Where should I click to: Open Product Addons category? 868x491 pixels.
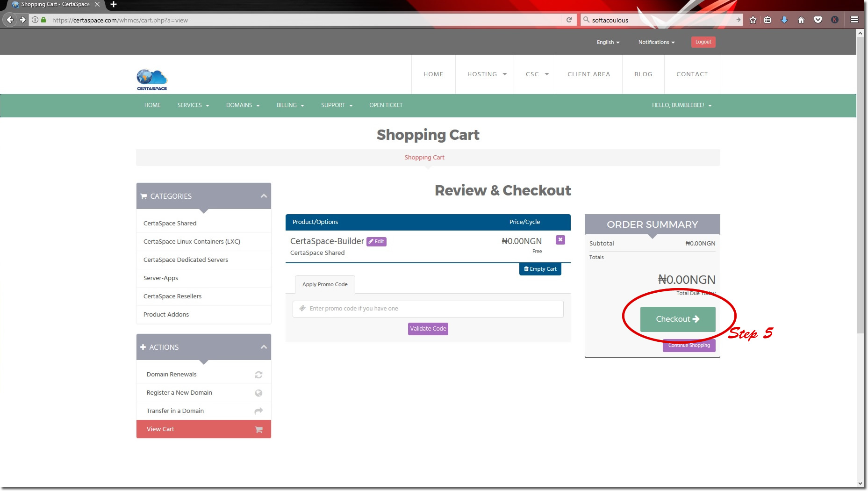203,315
